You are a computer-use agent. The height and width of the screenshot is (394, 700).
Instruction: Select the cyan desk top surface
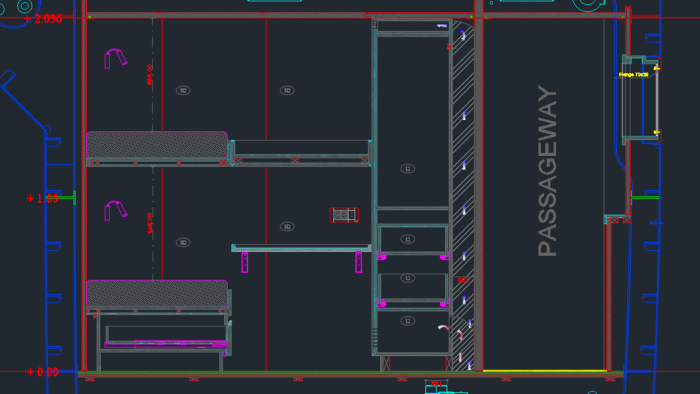301,248
